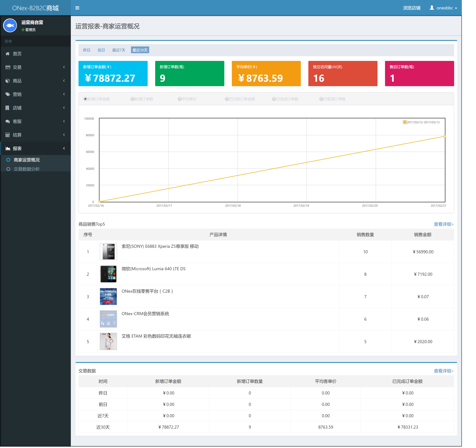The width and height of the screenshot is (476, 448).
Task: Click the credit card icon for 交易
Action: point(8,67)
